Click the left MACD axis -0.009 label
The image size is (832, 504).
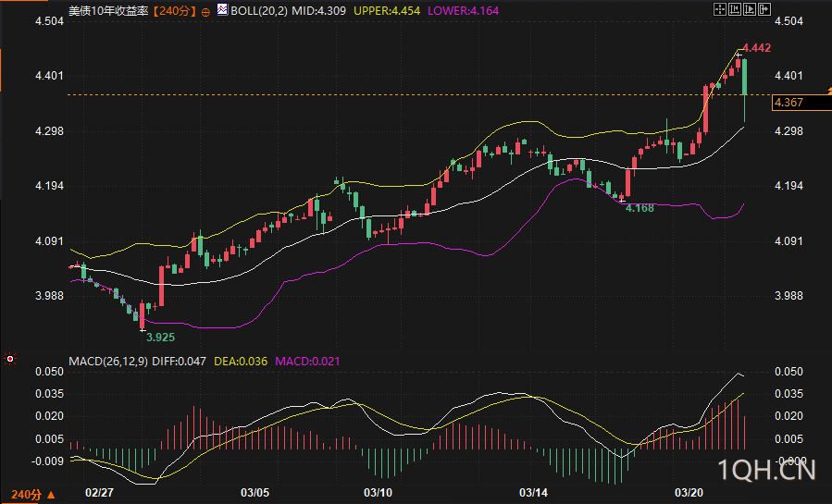click(48, 461)
